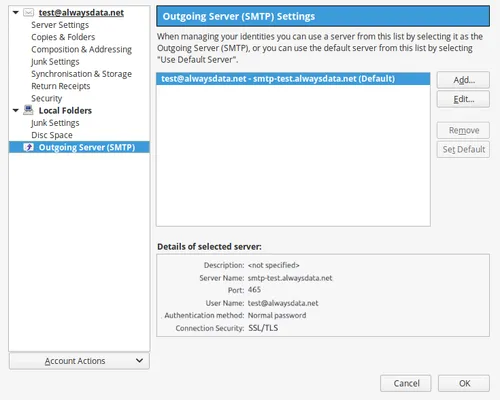Click the Port value 465

point(254,290)
